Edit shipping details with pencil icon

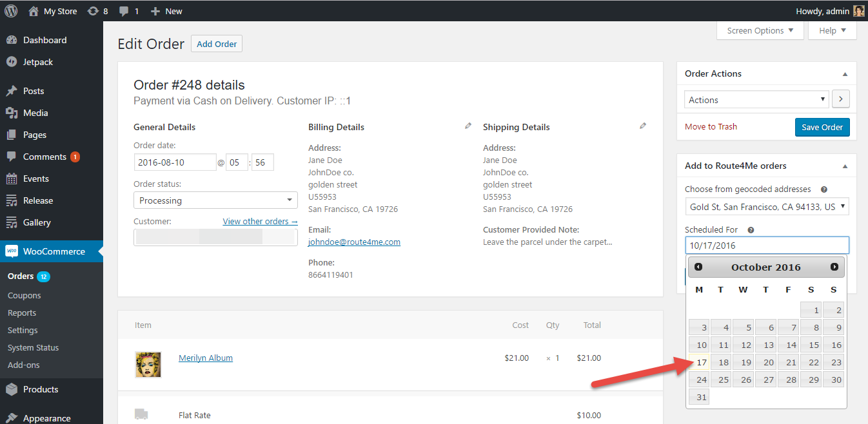coord(643,126)
